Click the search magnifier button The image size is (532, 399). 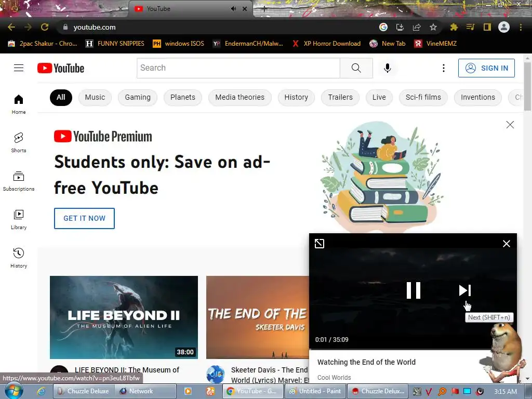356,68
